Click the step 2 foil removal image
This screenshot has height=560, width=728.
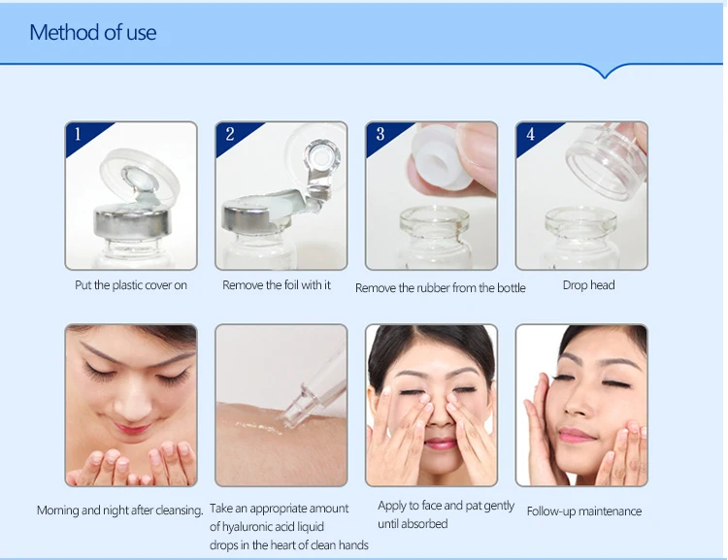281,195
